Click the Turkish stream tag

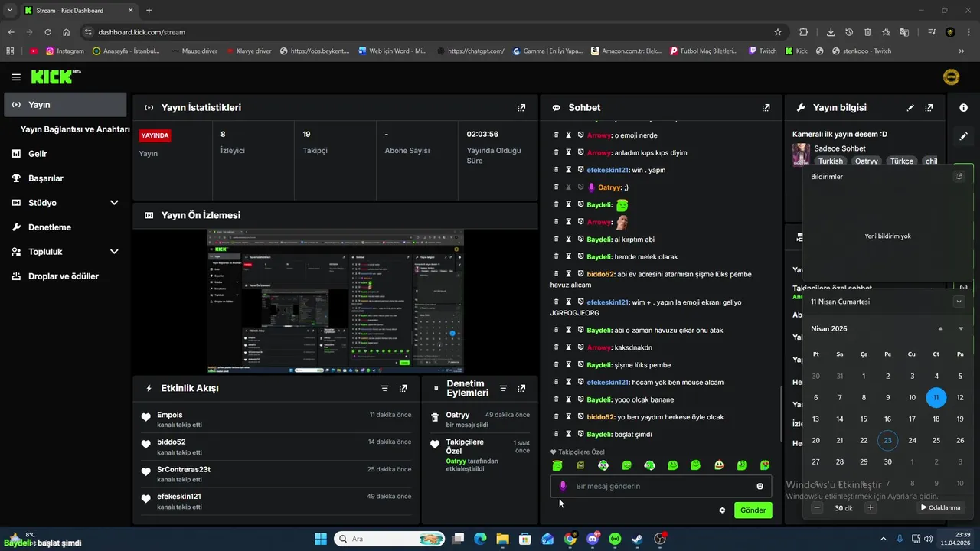[x=830, y=161]
